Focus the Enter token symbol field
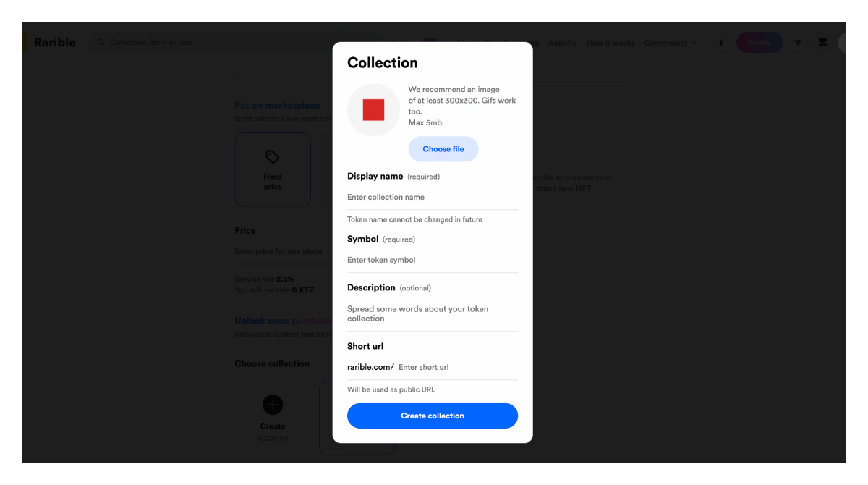The height and width of the screenshot is (485, 868). pos(433,260)
